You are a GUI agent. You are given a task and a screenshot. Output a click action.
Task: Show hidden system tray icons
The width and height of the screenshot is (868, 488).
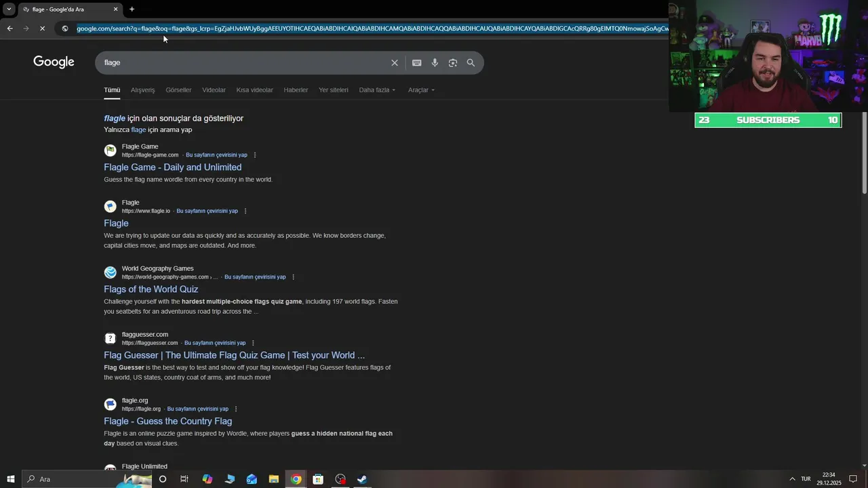(x=792, y=479)
